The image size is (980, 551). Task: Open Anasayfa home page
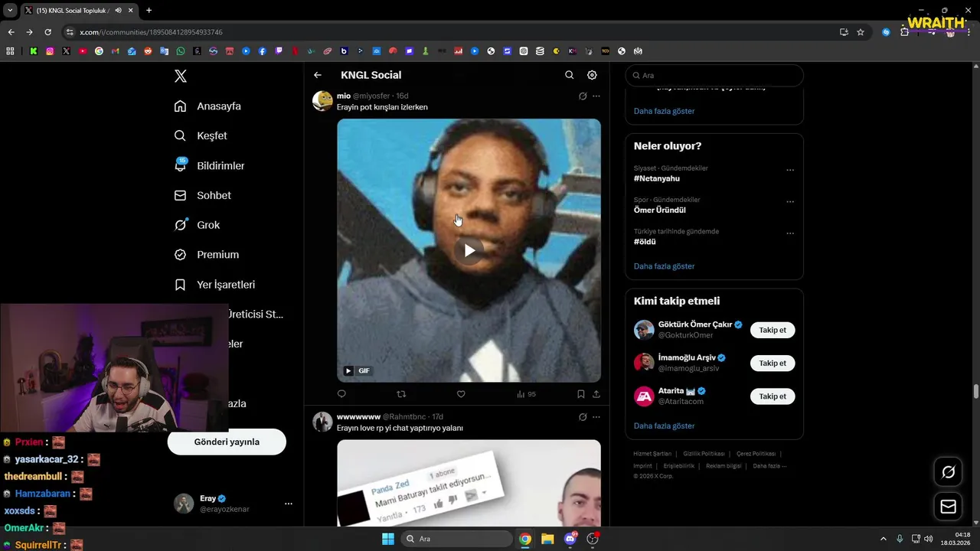click(x=207, y=106)
